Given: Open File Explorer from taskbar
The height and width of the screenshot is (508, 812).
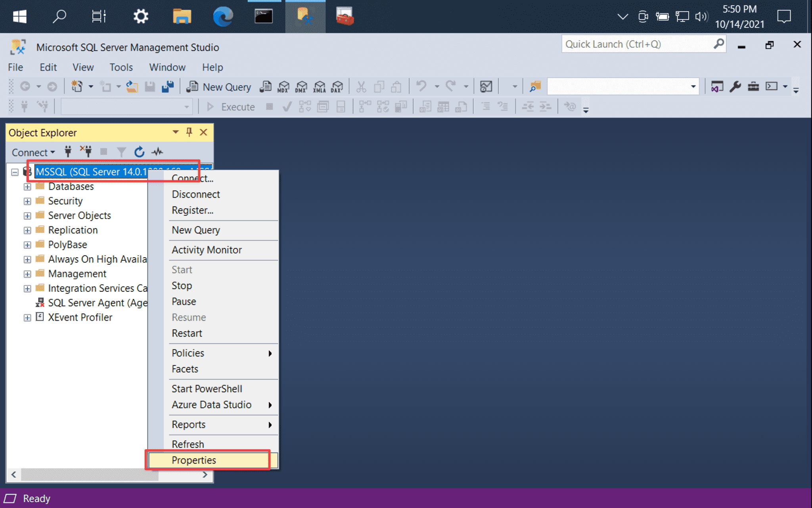Looking at the screenshot, I should [182, 16].
